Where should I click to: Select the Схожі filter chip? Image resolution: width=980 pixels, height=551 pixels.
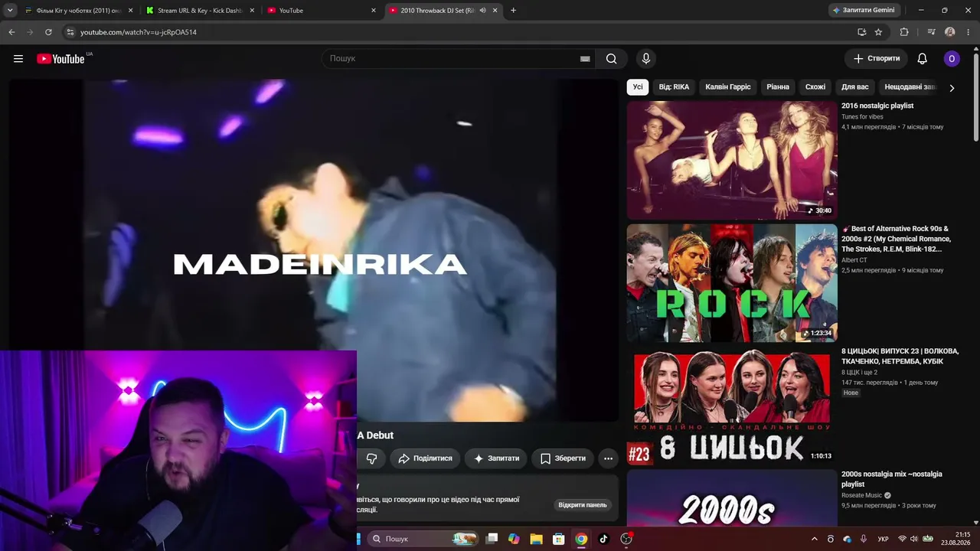point(815,87)
